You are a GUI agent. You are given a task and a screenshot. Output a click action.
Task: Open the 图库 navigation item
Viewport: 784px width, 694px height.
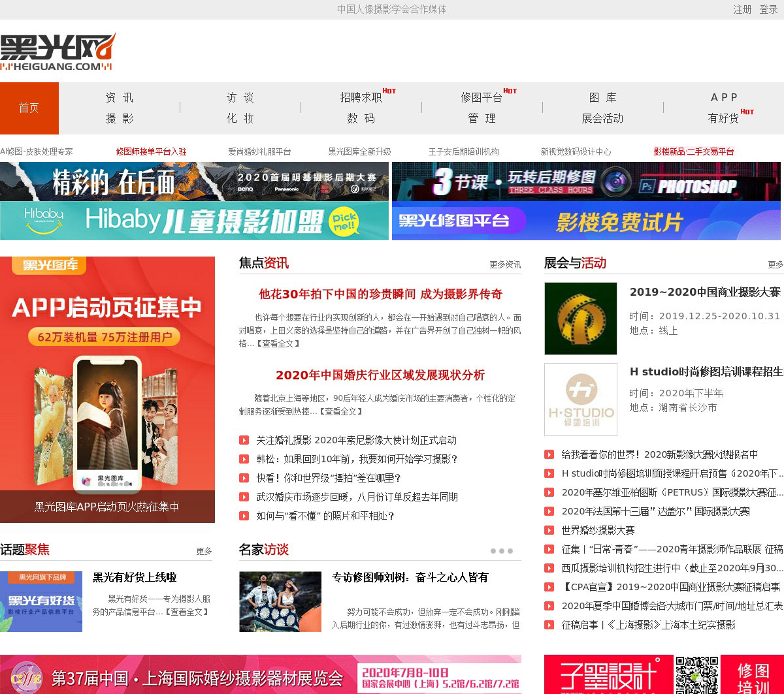[603, 97]
